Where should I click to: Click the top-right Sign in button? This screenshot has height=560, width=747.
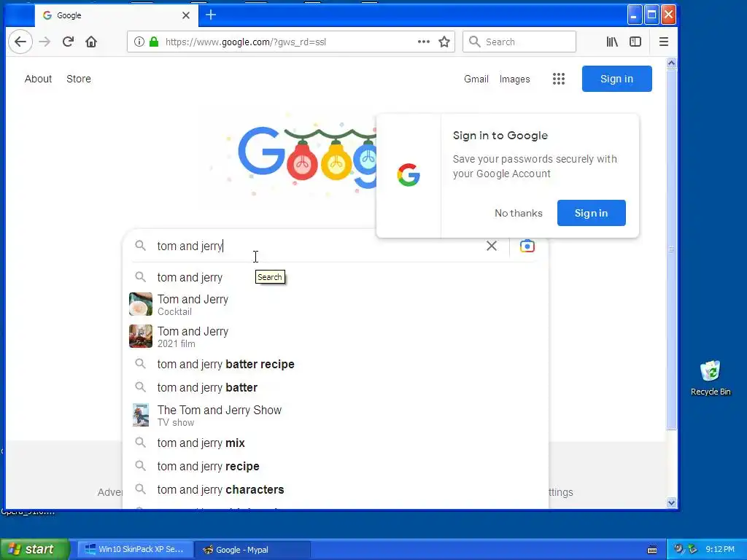tap(616, 79)
